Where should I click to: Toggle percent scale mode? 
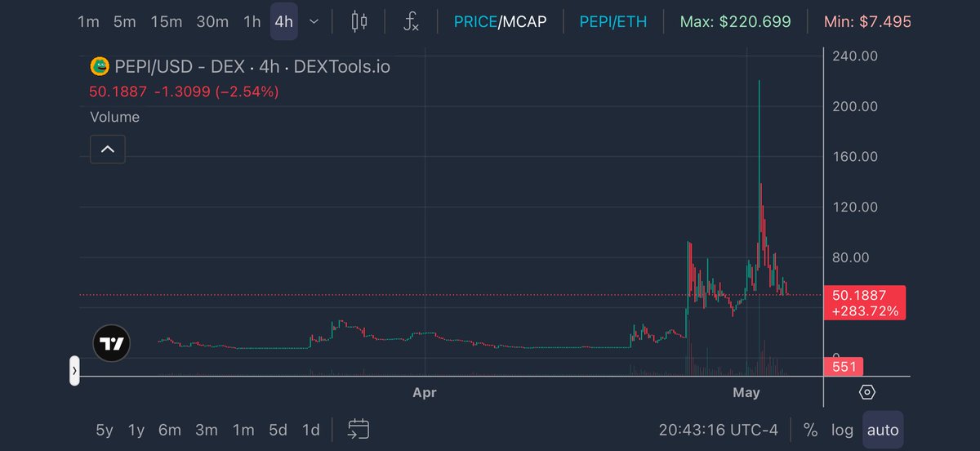coord(810,429)
